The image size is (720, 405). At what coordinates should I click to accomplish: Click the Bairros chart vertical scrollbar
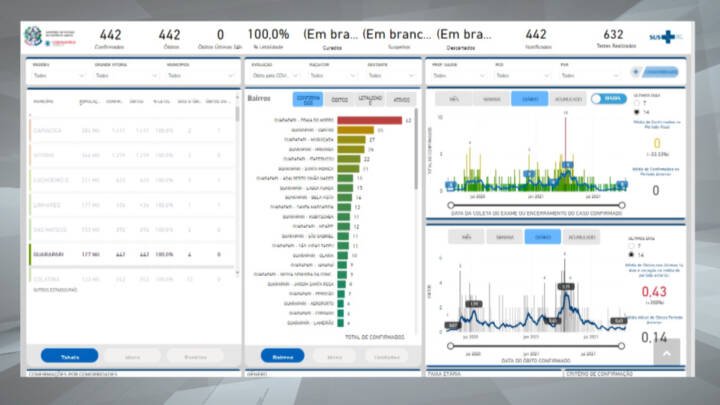(x=416, y=149)
